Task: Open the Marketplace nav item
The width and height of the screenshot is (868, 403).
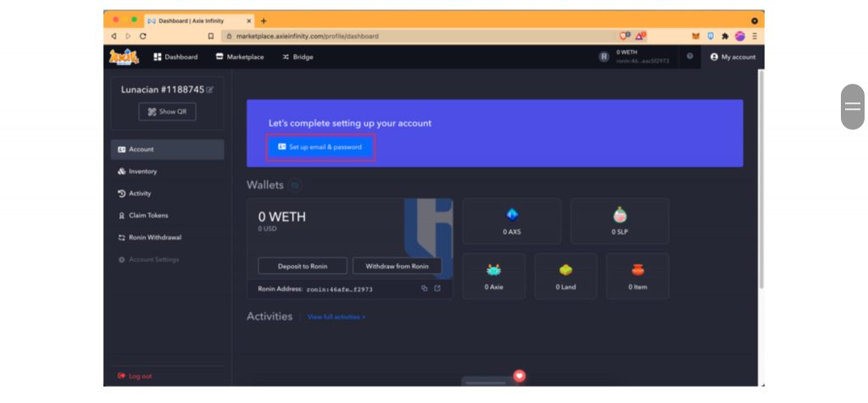Action: click(240, 57)
